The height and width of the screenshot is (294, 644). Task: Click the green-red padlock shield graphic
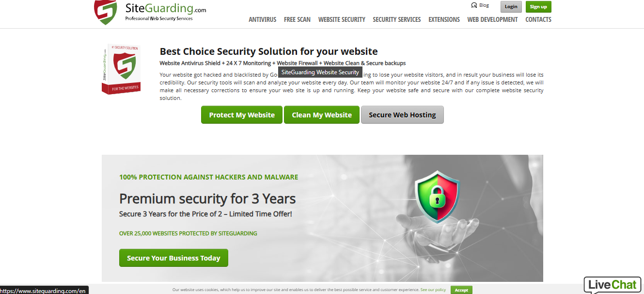437,196
